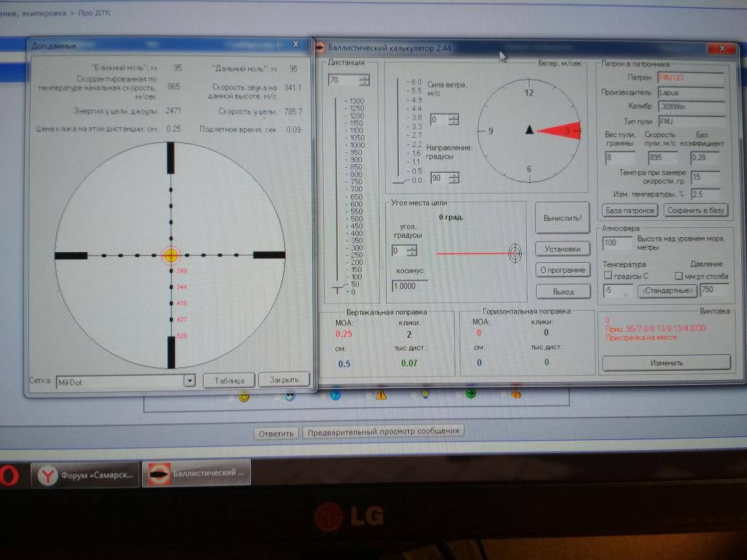Select the light bulb post icon
747x560 pixels.
coord(425,394)
